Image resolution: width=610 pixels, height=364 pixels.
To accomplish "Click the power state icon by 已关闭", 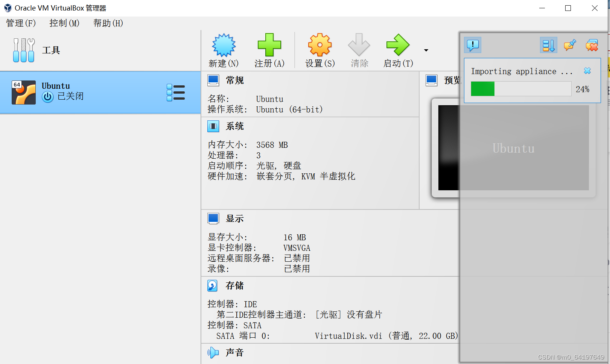I will pyautogui.click(x=48, y=97).
